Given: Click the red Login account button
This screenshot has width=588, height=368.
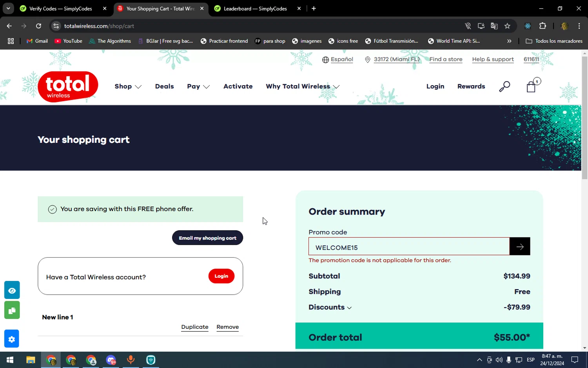Looking at the screenshot, I should coord(221,276).
